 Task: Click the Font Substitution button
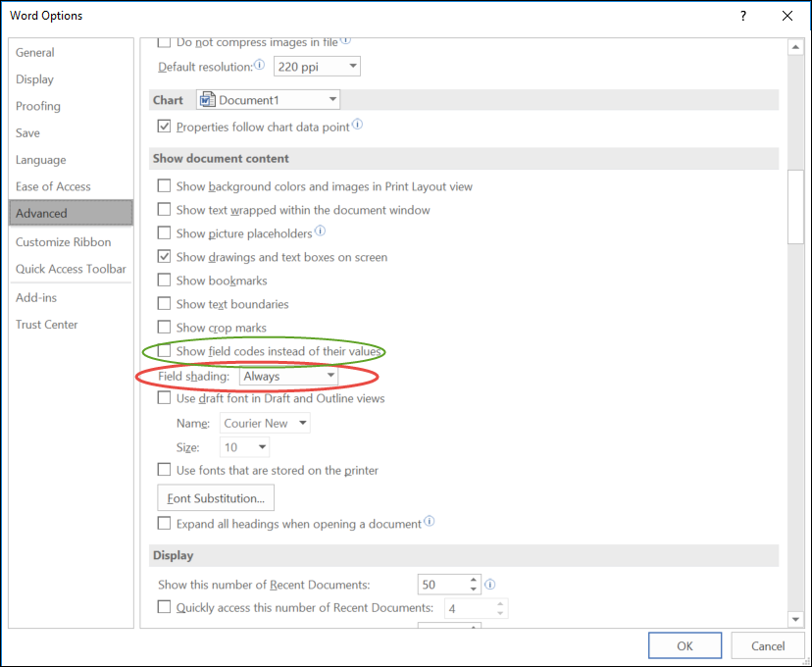pos(216,498)
